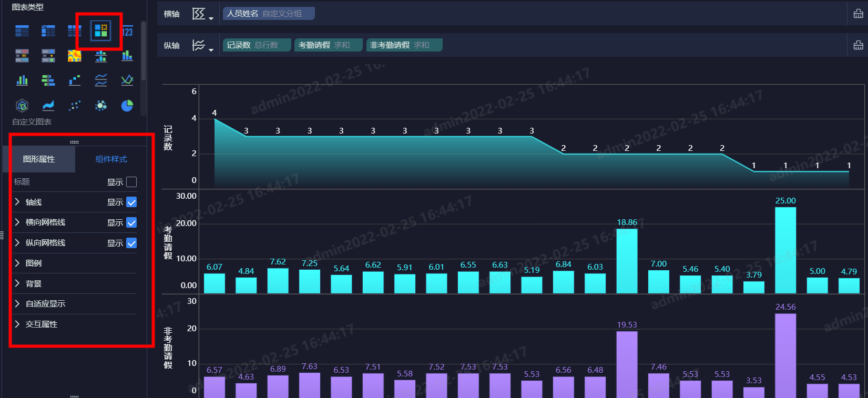Viewport: 868px width, 398px height.
Task: Click the cyan data label 7.62
Action: click(x=278, y=262)
